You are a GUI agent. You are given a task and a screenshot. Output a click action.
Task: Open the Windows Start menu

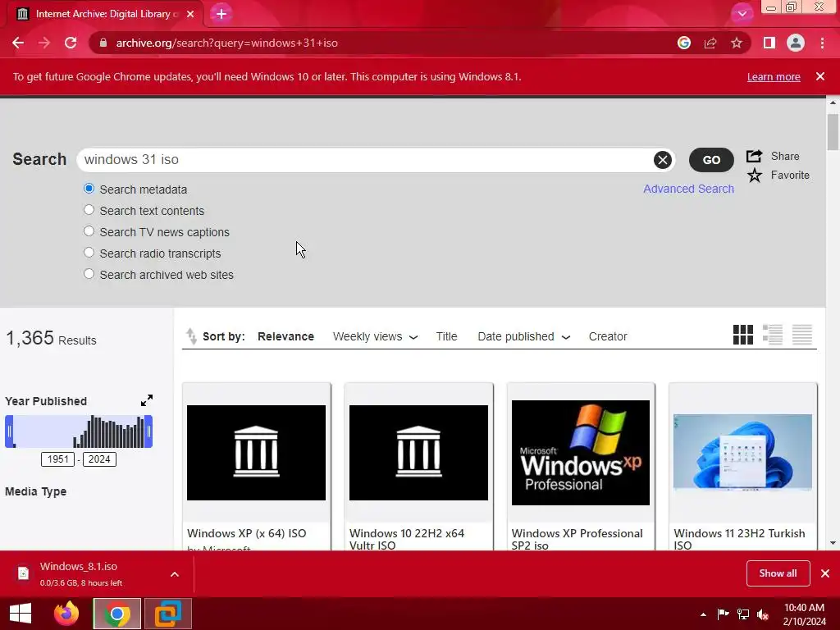(21, 614)
